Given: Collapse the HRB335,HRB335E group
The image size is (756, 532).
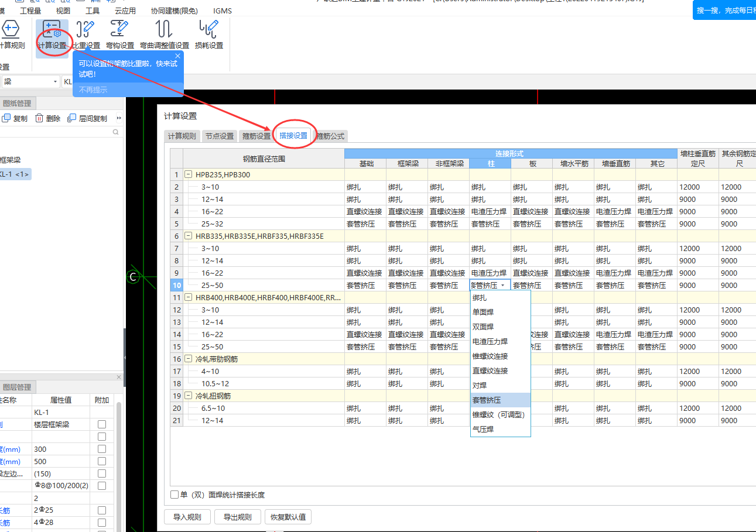Looking at the screenshot, I should 189,236.
